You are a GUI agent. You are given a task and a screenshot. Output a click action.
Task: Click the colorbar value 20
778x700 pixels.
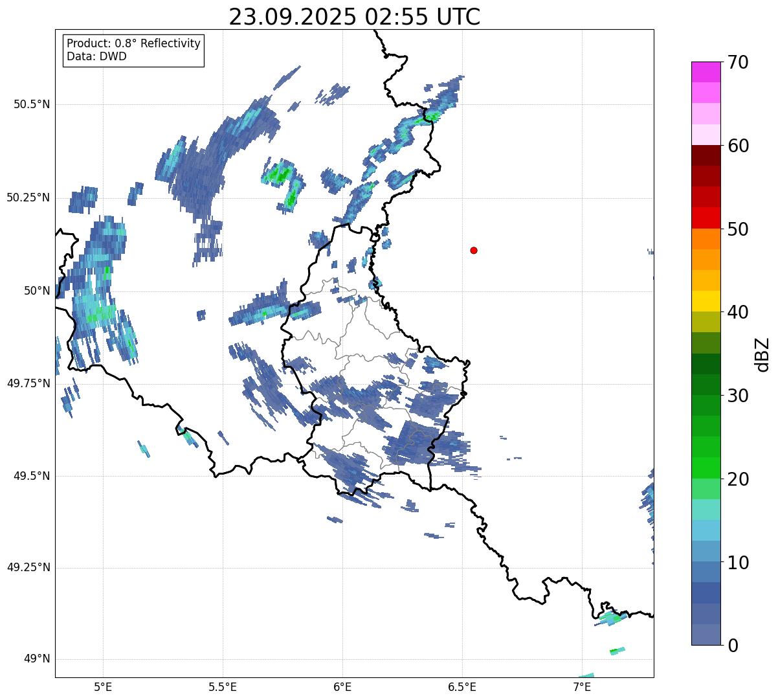coord(738,479)
